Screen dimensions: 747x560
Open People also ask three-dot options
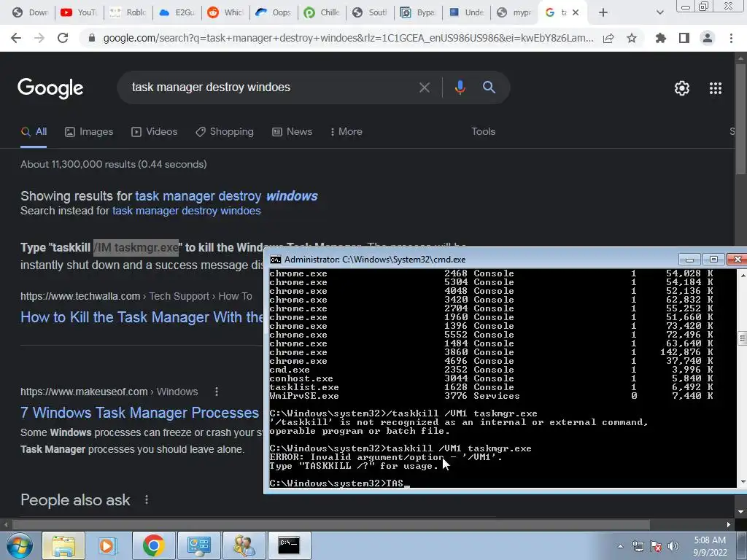146,500
